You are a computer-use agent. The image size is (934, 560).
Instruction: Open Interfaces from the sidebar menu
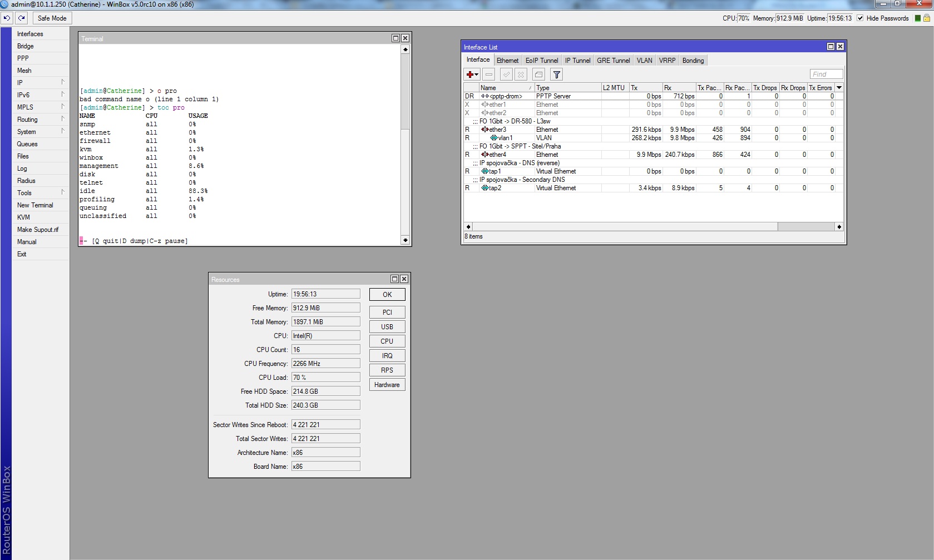point(41,34)
